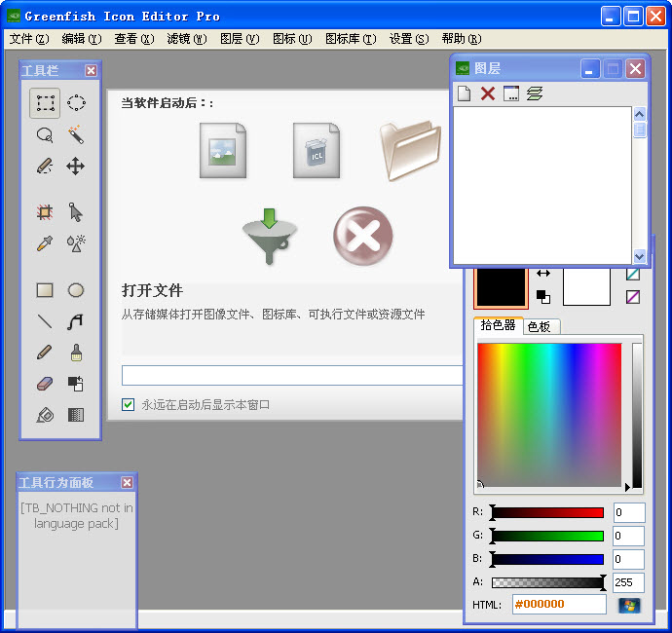Click the G green channel slider
Viewport: 672px width, 633px height.
(547, 536)
